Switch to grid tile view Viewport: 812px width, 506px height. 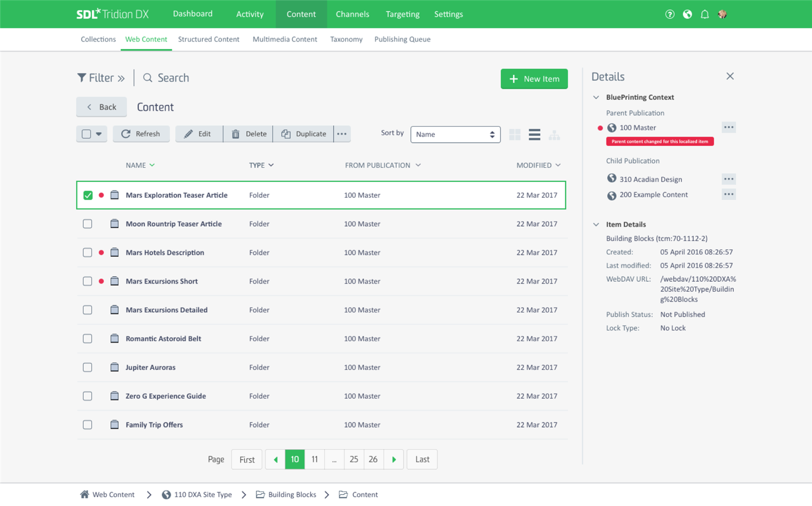pyautogui.click(x=515, y=135)
